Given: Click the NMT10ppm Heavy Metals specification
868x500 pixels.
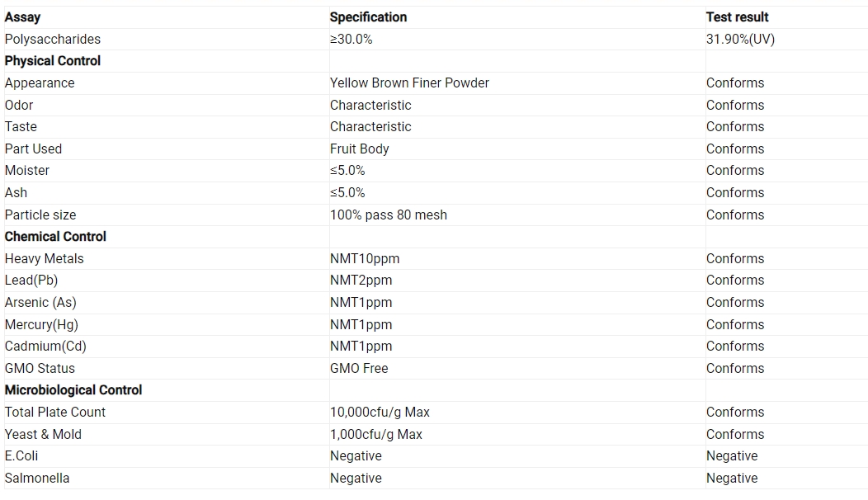Looking at the screenshot, I should (x=364, y=258).
